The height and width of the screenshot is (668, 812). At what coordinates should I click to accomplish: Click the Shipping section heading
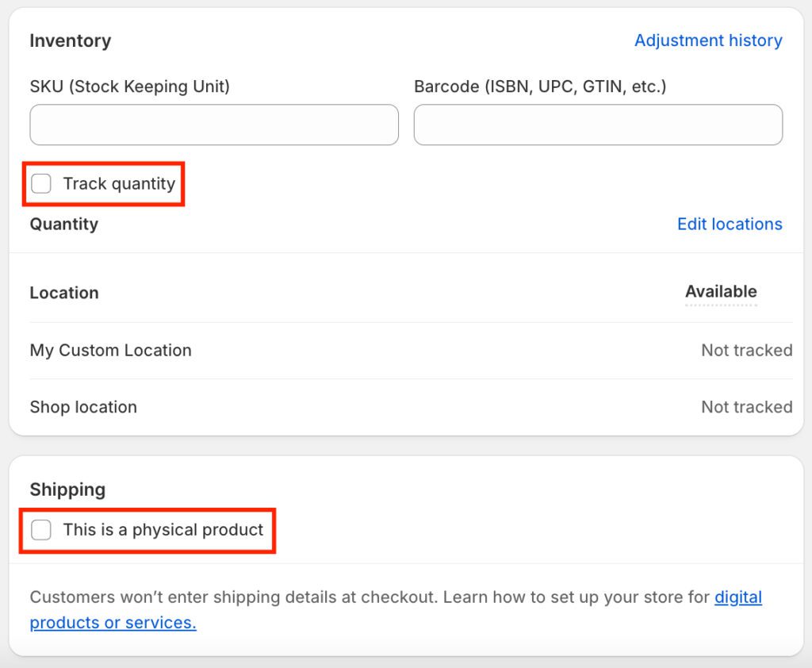(67, 489)
